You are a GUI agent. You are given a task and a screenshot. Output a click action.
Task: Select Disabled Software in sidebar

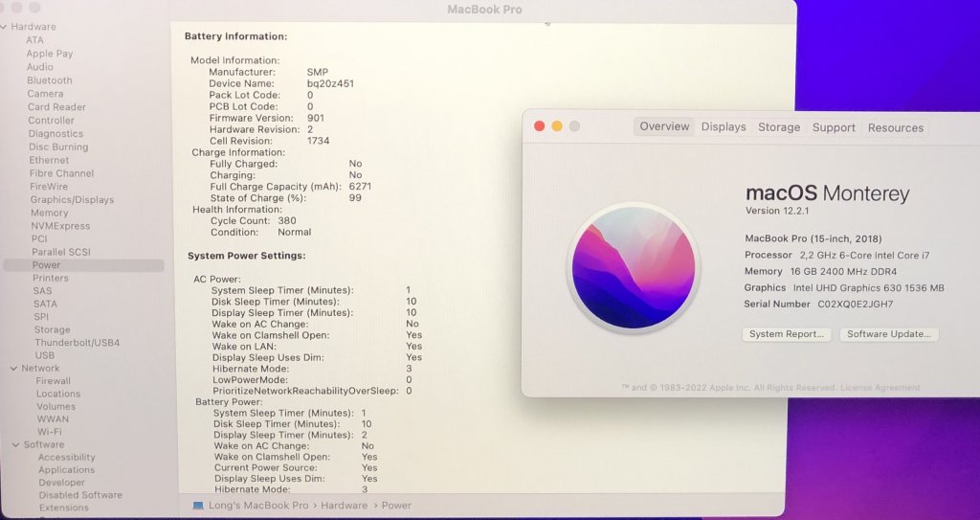(x=80, y=495)
